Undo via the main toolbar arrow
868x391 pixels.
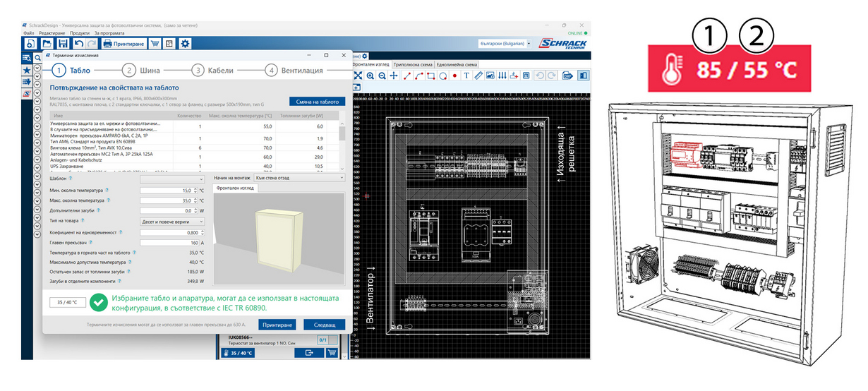point(78,44)
